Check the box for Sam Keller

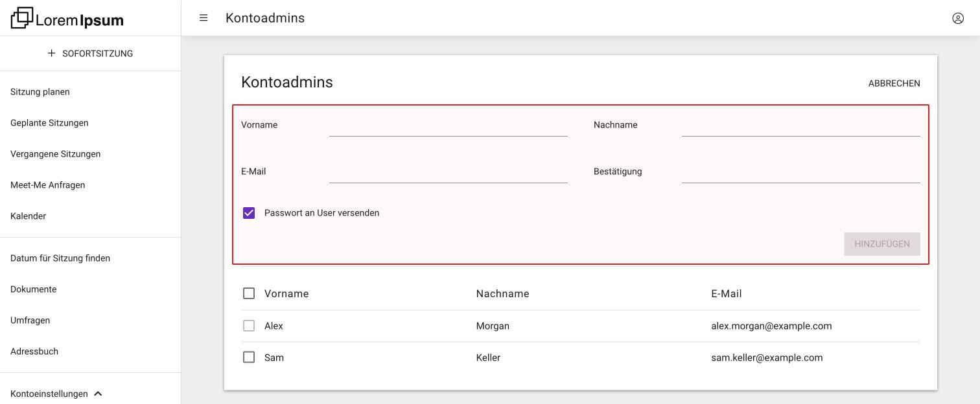coord(249,357)
